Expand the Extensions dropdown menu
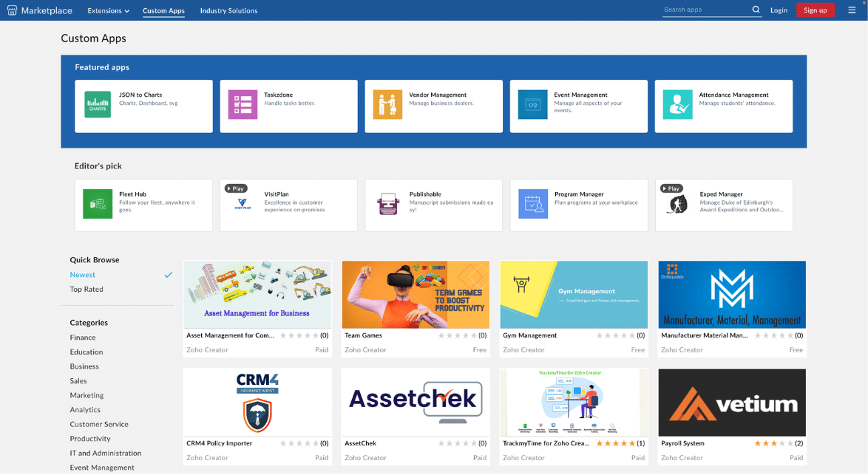 pyautogui.click(x=108, y=11)
